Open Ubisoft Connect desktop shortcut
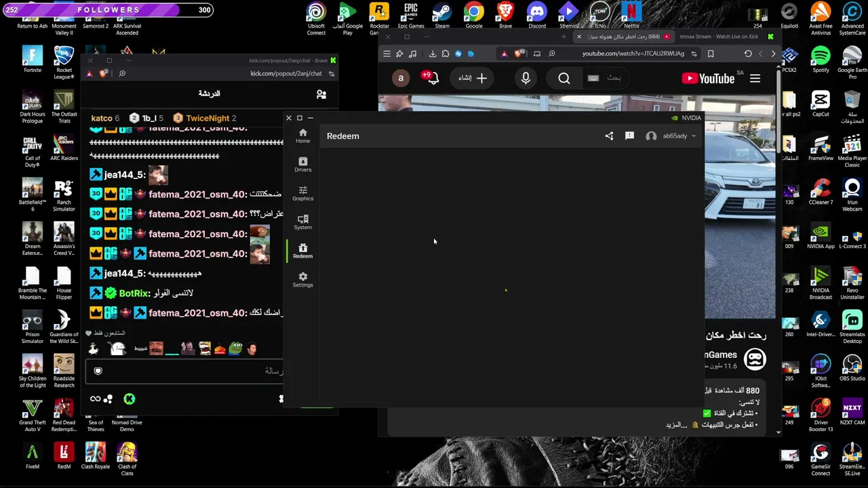The height and width of the screenshot is (488, 868). (316, 19)
